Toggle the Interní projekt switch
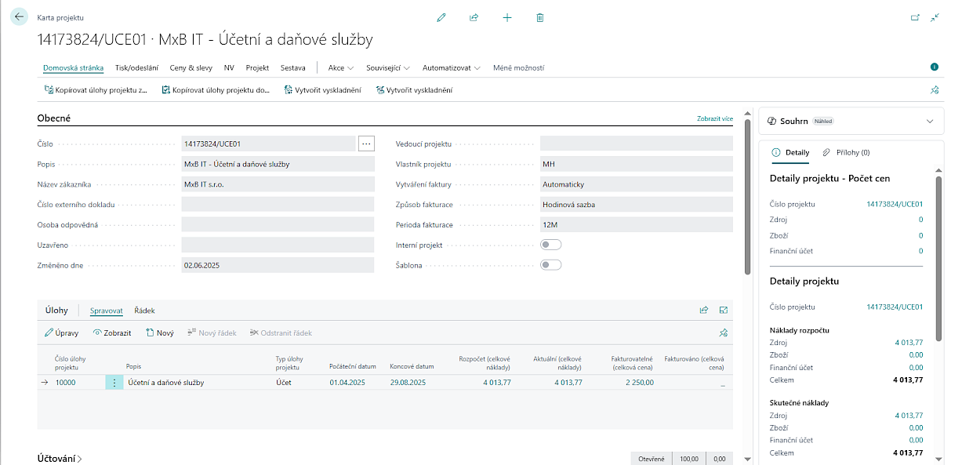Viewport: 980px width, 465px height. point(551,245)
